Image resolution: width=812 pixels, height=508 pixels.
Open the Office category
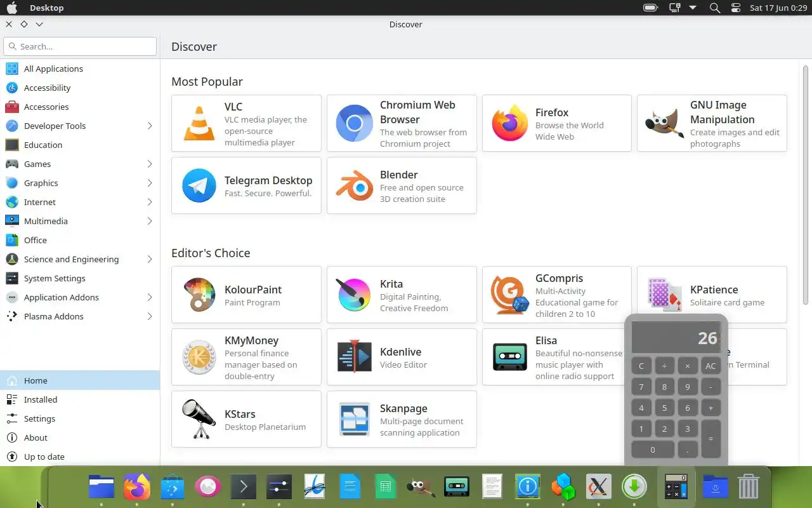point(80,240)
